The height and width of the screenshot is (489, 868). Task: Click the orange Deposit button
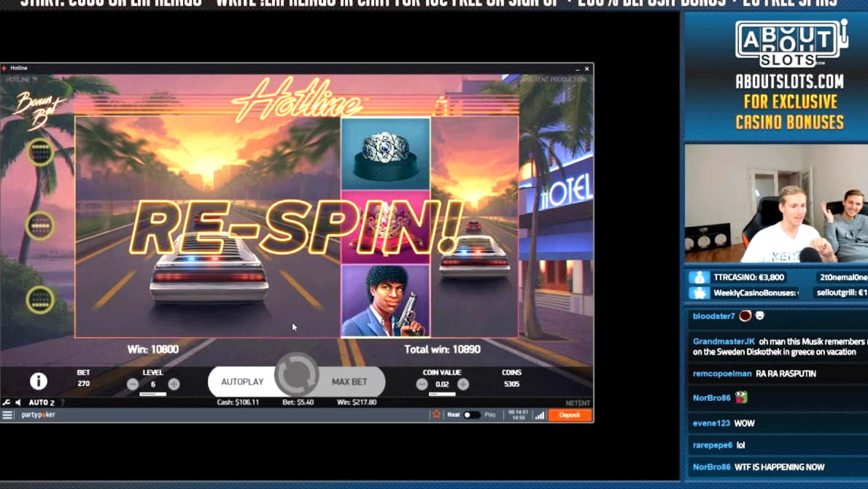click(570, 415)
